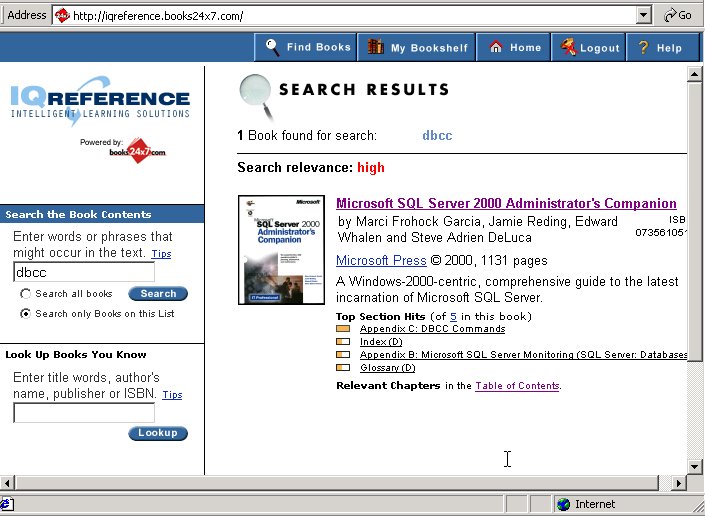
Task: Click the red 'high' relevance text
Action: click(371, 168)
